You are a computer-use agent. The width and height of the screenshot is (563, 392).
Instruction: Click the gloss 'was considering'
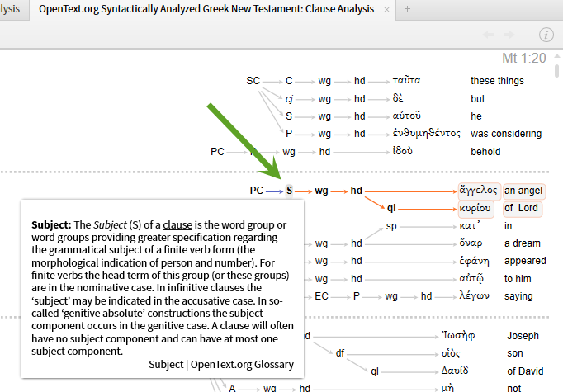pyautogui.click(x=506, y=134)
